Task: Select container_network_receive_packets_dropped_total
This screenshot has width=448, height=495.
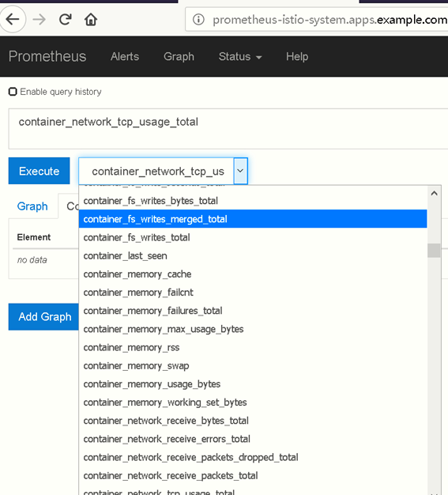Action: click(x=253, y=457)
